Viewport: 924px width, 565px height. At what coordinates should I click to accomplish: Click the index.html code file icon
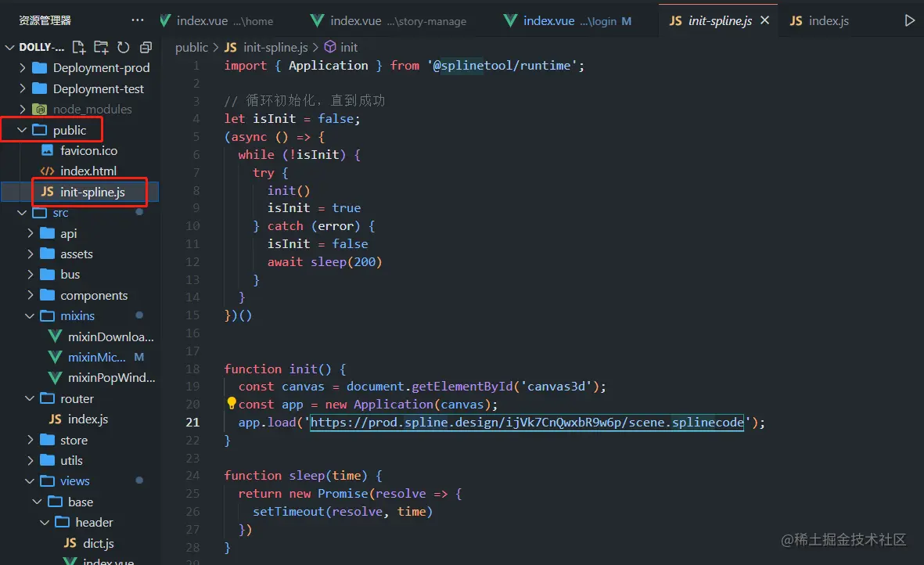(x=47, y=171)
